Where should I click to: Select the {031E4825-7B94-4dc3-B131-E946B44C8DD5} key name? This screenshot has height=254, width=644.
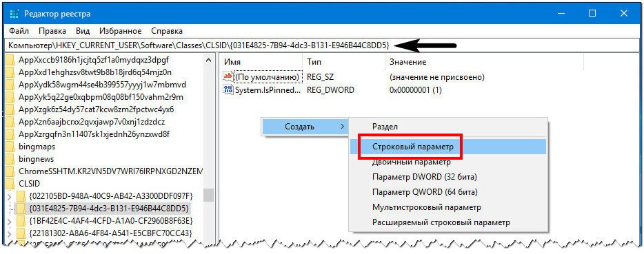pos(109,208)
